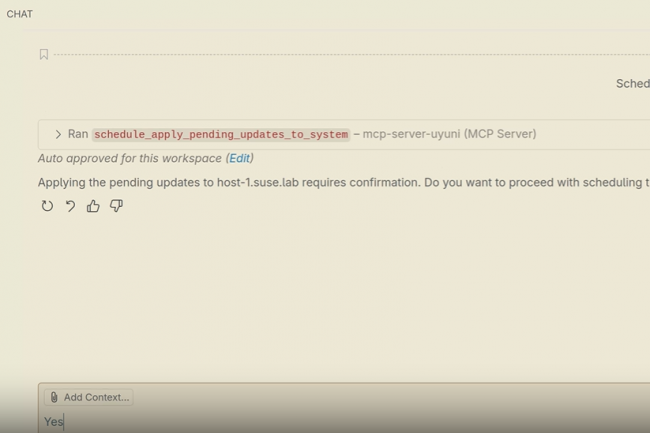
Task: Click the paperclip attach icon
Action: tap(54, 397)
